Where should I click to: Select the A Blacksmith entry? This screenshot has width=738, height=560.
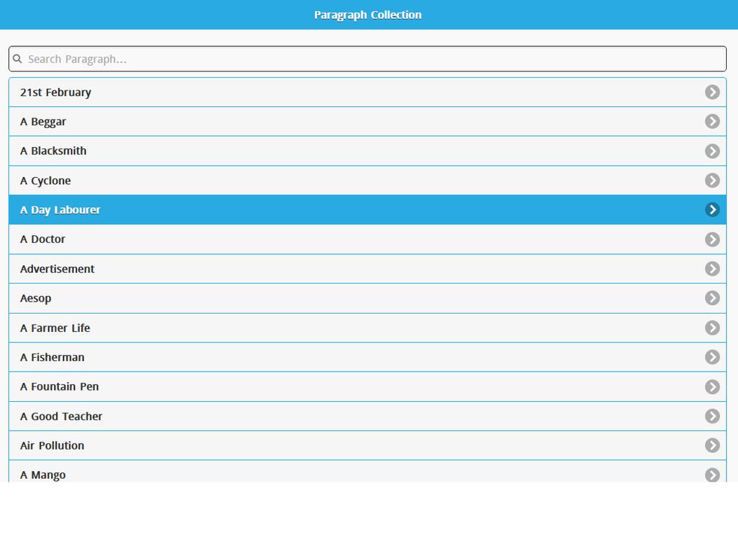pos(367,151)
